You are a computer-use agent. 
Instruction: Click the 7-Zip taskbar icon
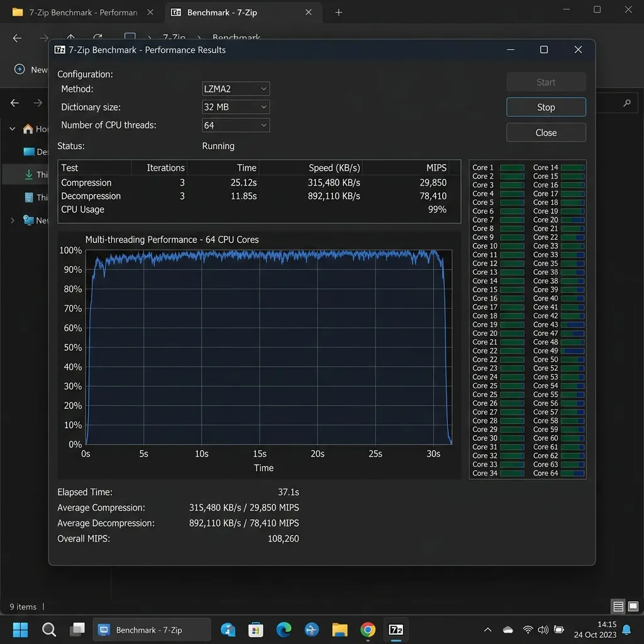pos(396,630)
